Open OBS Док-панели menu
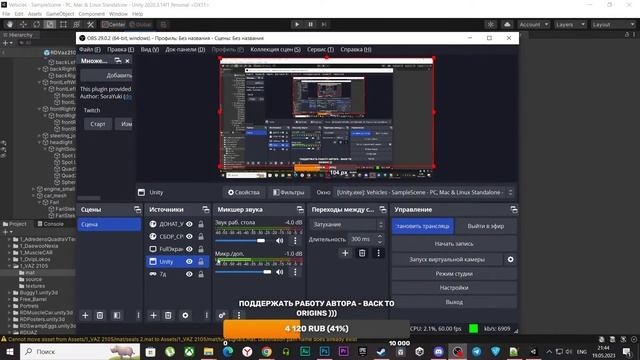Screen dimensions: 640x360 coord(185,49)
